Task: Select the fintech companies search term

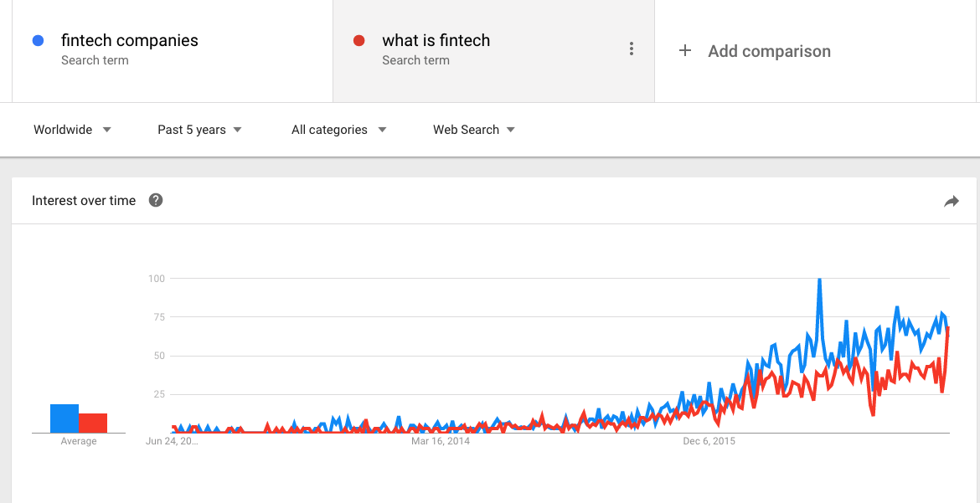Action: tap(129, 41)
